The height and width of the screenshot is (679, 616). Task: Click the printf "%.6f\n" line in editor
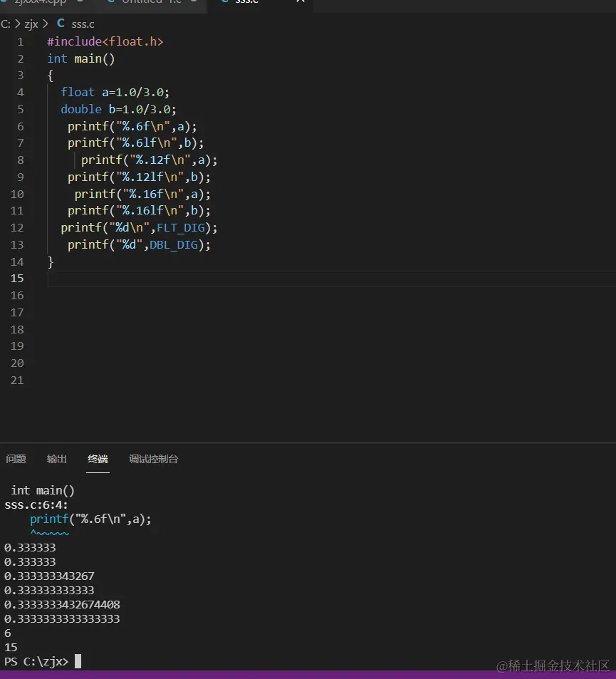(132, 126)
